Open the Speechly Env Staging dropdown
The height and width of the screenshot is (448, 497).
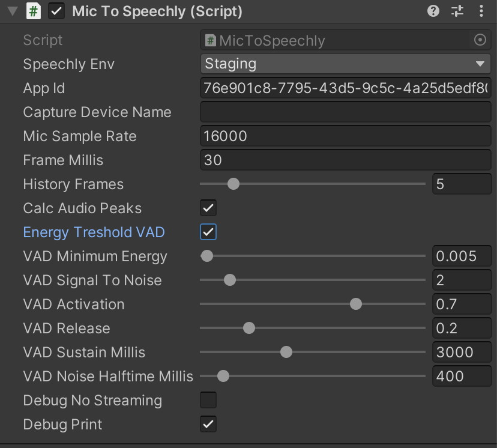coord(346,64)
